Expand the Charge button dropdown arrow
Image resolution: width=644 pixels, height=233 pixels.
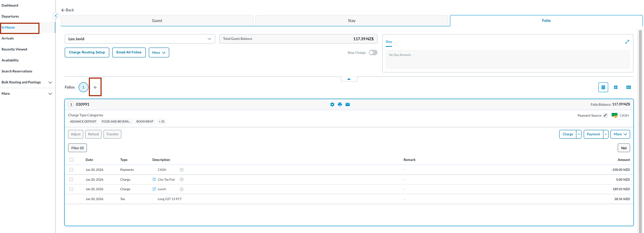[579, 134]
